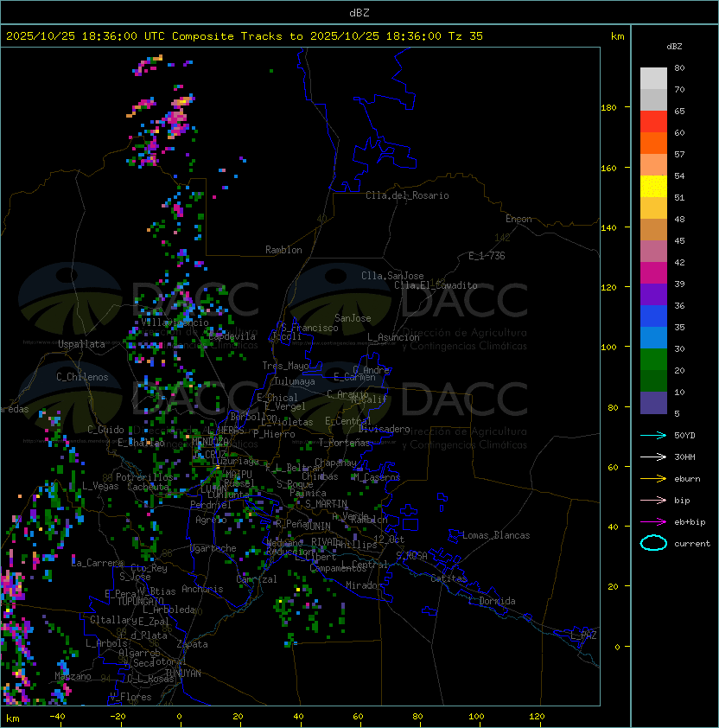The width and height of the screenshot is (719, 728).
Task: Click the E_1-736 label
Action: pyautogui.click(x=487, y=256)
